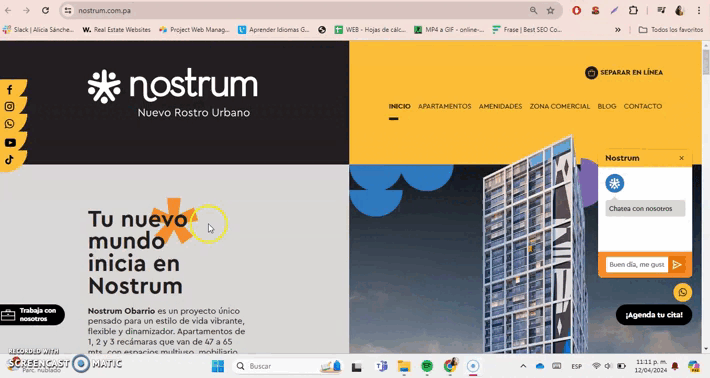This screenshot has height=378, width=710.
Task: Open the media control icon in toolbar
Action: (661, 10)
